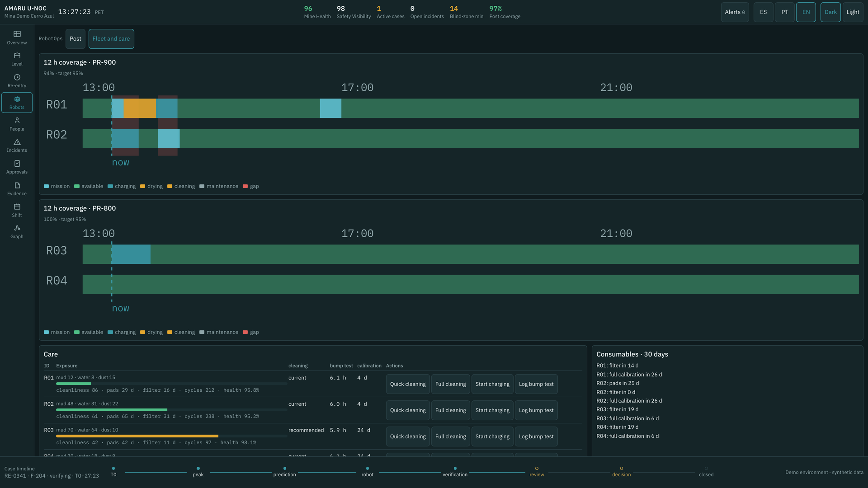Click Full cleaning for R03
This screenshot has height=488, width=868.
coord(450,436)
